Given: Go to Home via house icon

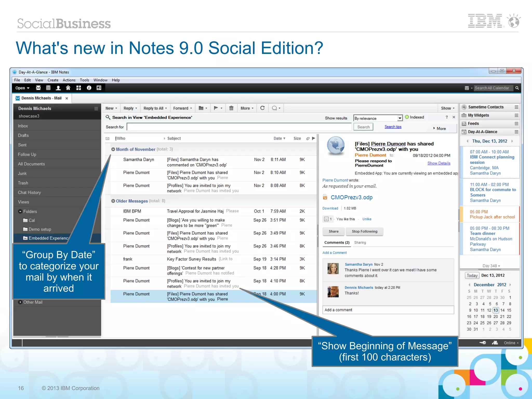Looking at the screenshot, I should (68, 88).
